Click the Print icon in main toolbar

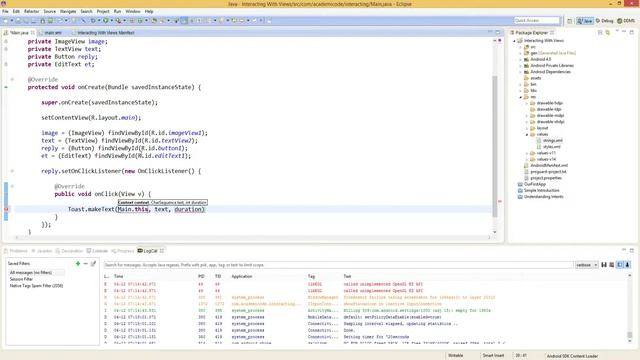(34, 20)
